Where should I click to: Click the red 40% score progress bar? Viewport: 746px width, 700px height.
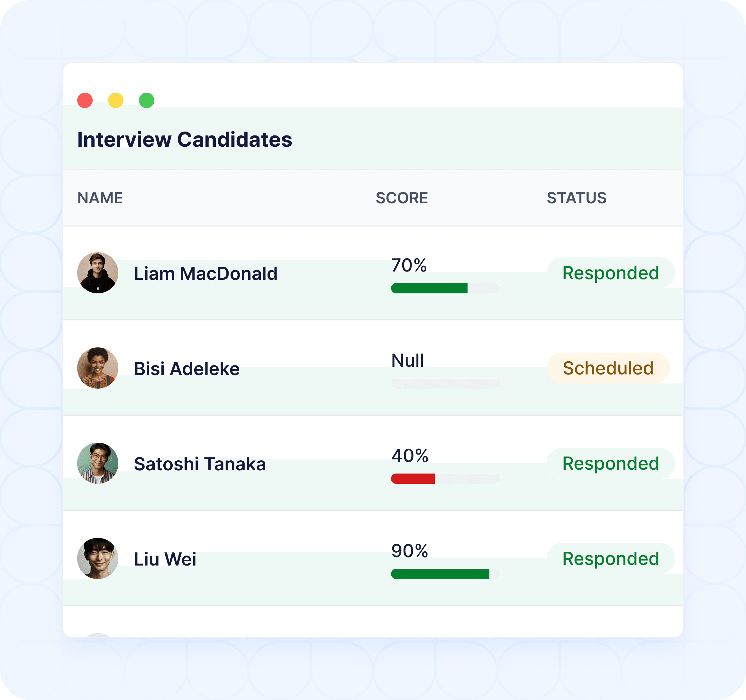coord(445,479)
